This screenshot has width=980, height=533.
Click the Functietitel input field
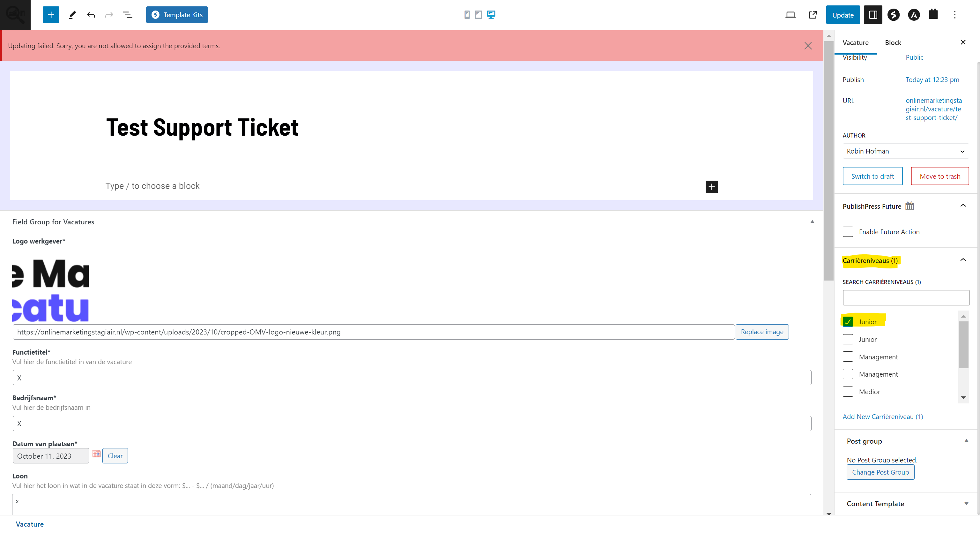412,378
